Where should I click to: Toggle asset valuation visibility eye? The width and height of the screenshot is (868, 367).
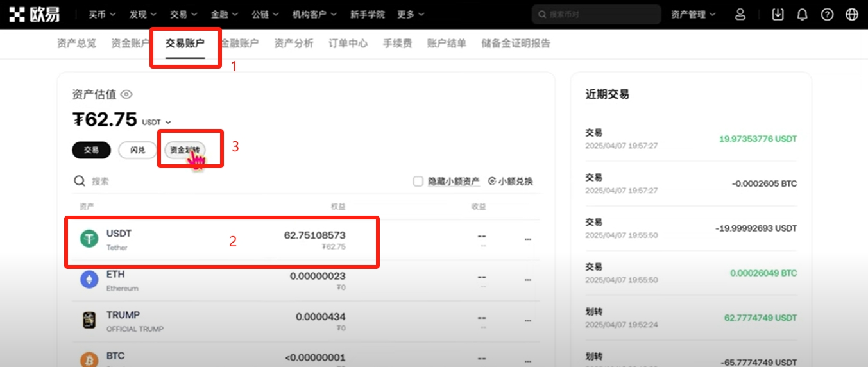click(x=126, y=95)
